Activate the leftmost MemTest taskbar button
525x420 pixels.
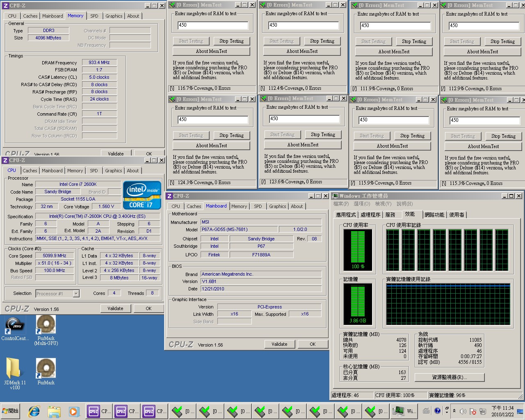point(183,411)
